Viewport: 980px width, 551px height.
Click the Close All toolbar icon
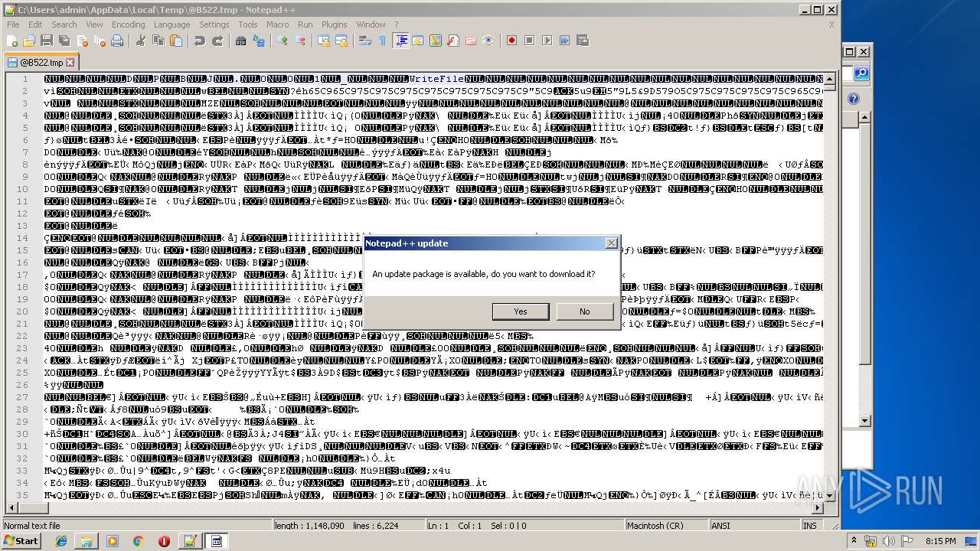(100, 41)
